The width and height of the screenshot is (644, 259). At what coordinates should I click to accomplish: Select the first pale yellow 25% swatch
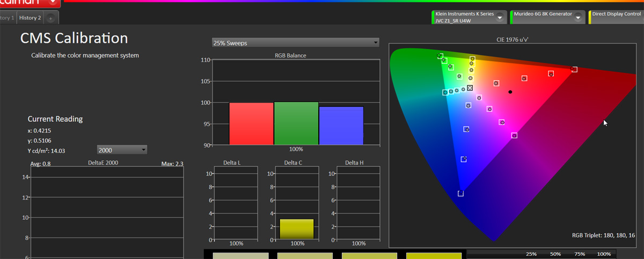(240, 256)
